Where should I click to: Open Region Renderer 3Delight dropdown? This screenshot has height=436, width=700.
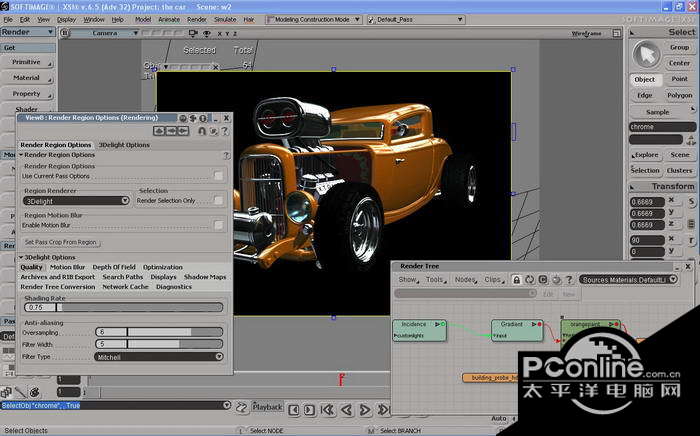[x=77, y=200]
